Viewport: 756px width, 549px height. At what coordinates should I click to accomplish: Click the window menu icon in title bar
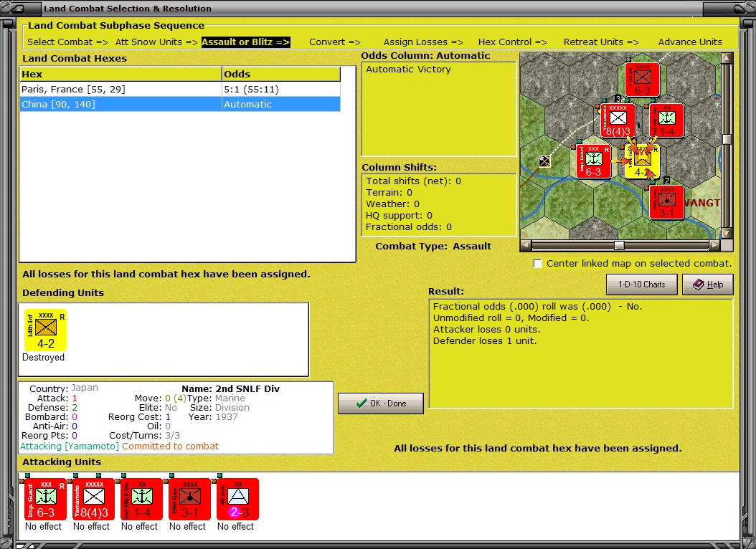(x=17, y=8)
